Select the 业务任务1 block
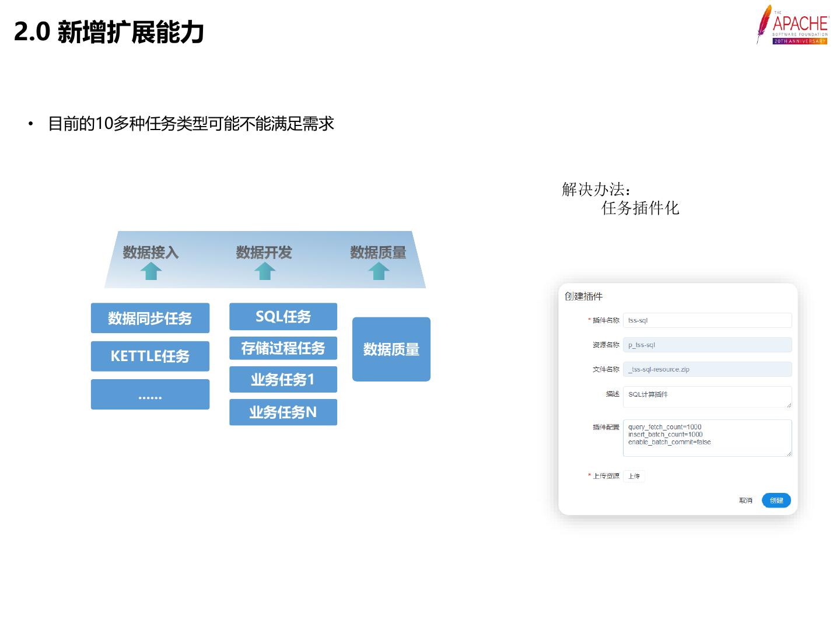This screenshot has width=840, height=630. coord(283,380)
